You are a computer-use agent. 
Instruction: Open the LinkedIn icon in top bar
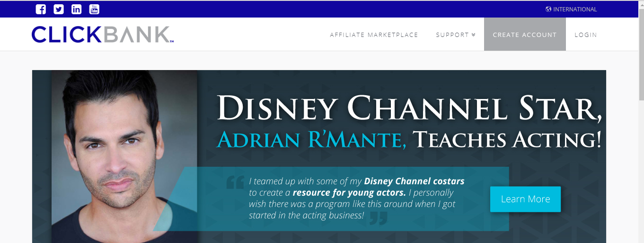click(x=76, y=9)
